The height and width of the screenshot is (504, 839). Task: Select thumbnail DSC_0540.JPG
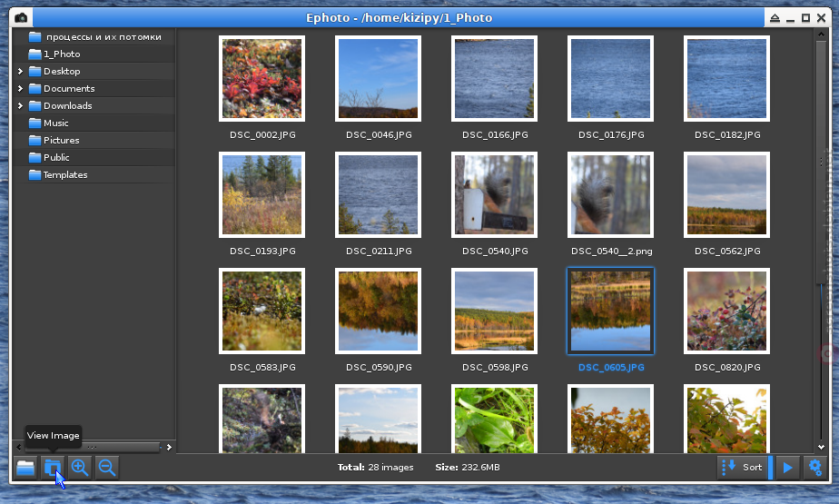pyautogui.click(x=494, y=194)
